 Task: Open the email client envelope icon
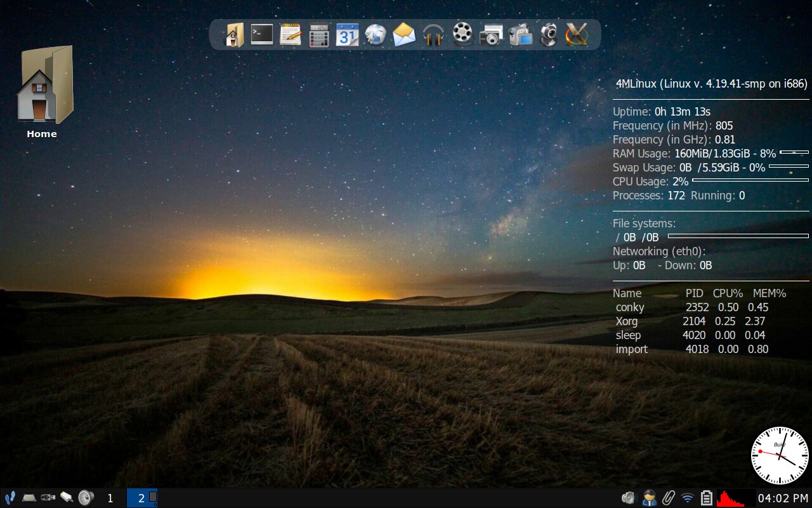tap(404, 35)
